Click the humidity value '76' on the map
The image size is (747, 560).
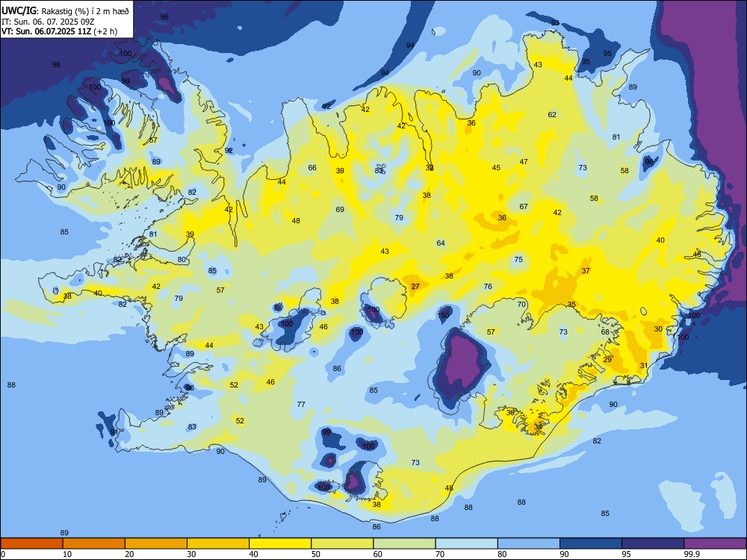click(488, 286)
